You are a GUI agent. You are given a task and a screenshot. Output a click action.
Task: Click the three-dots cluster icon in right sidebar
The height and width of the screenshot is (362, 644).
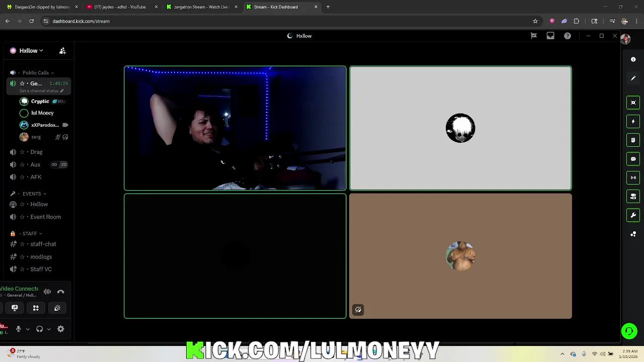point(633,234)
